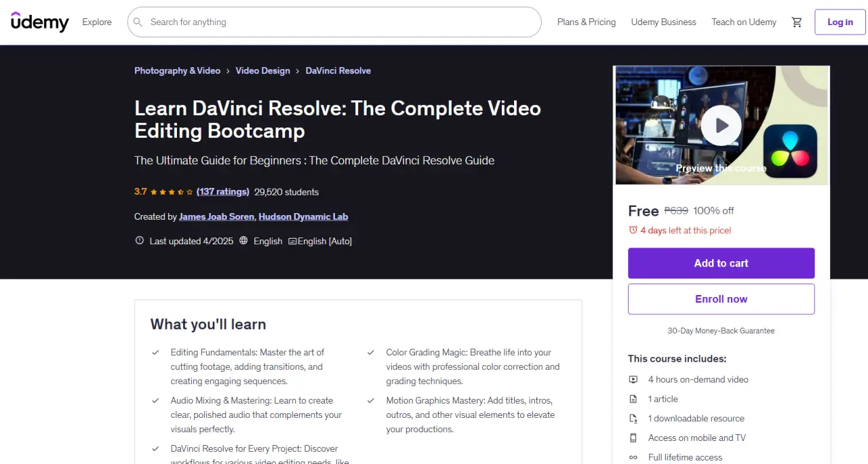Click chevron after Photography & Video breadcrumb
The height and width of the screenshot is (464, 868).
click(228, 71)
